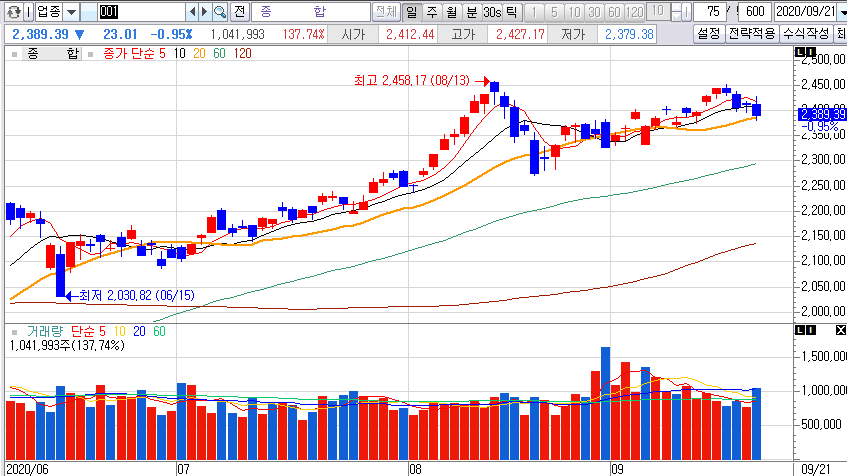The height and width of the screenshot is (476, 847).
Task: Click the field showing 75
Action: (x=710, y=11)
